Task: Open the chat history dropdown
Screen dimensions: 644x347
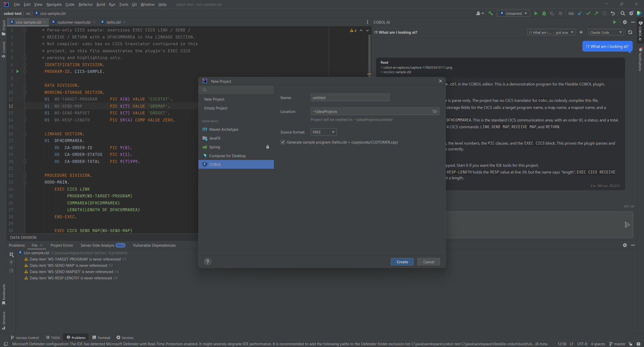Action: tap(551, 32)
